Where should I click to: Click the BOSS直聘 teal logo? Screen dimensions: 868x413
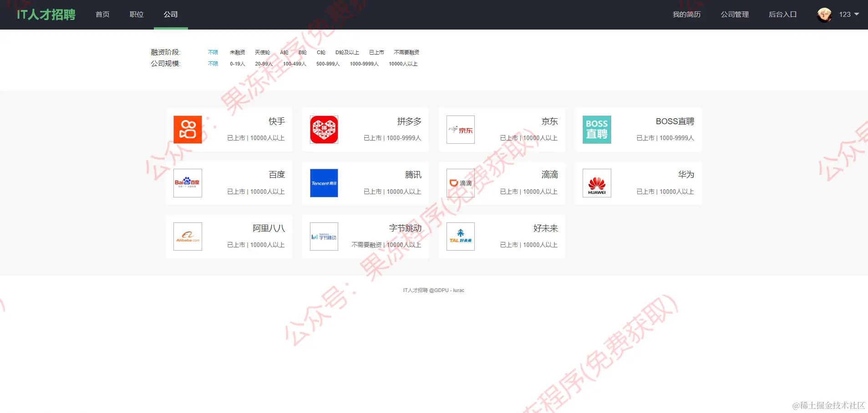tap(597, 130)
